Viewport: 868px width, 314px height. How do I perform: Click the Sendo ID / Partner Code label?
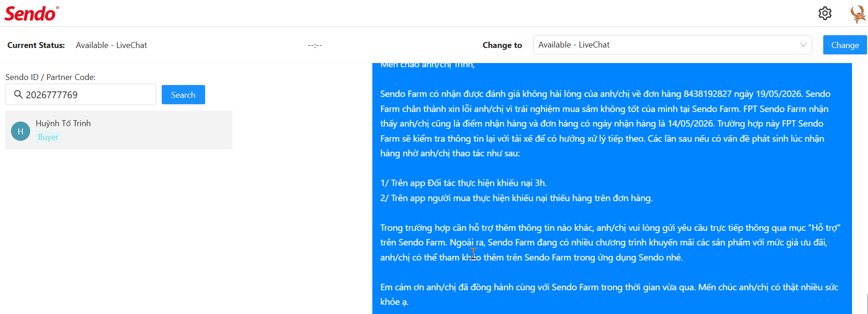point(51,77)
